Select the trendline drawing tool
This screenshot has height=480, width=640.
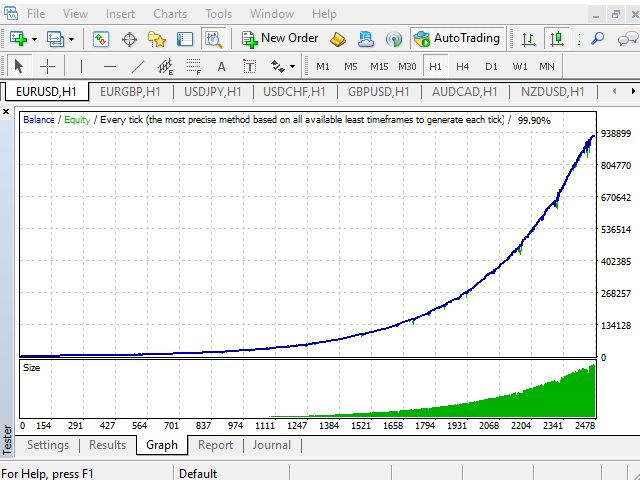pyautogui.click(x=138, y=67)
